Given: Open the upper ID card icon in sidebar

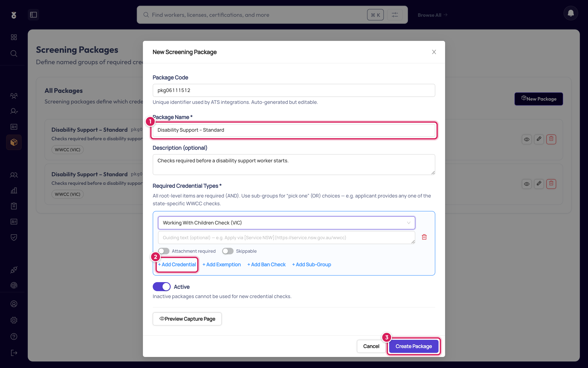Looking at the screenshot, I should (14, 127).
